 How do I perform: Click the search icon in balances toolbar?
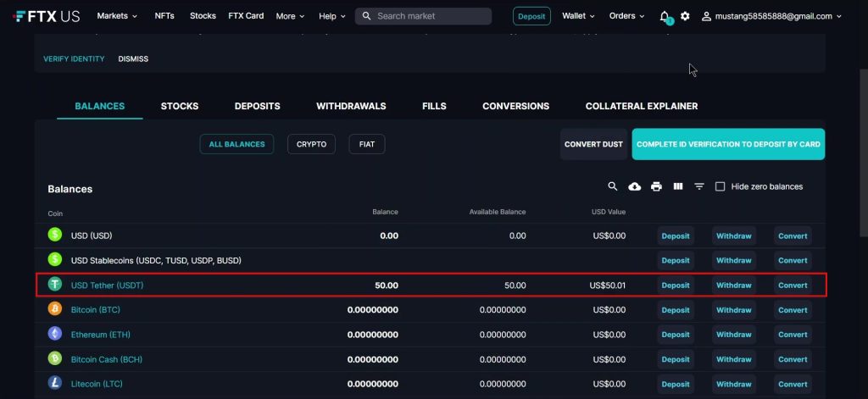[613, 186]
